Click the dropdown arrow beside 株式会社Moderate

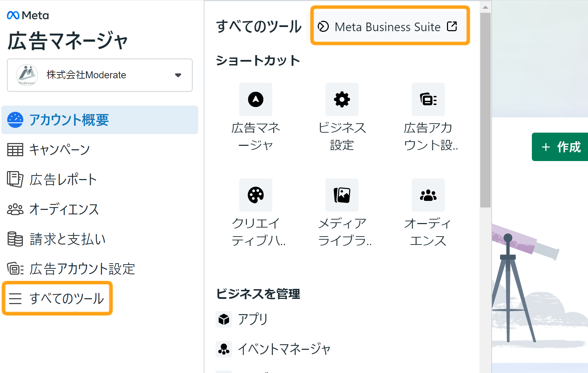[178, 75]
